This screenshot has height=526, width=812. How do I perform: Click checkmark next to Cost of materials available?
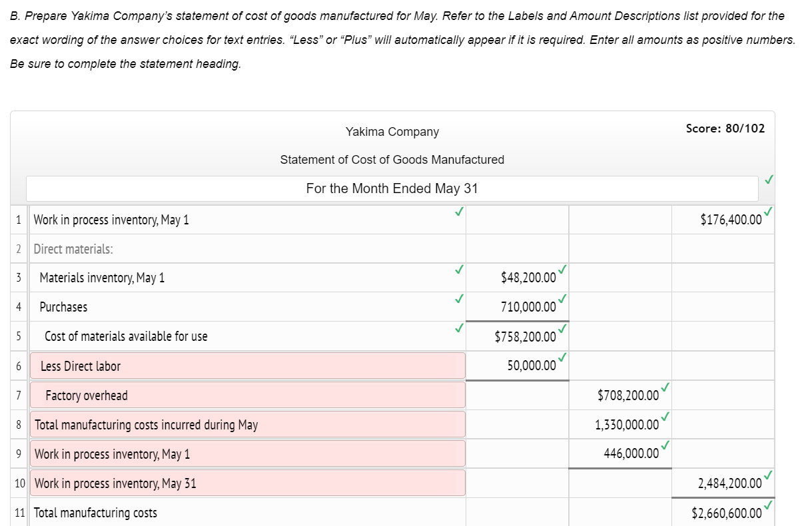click(x=458, y=328)
